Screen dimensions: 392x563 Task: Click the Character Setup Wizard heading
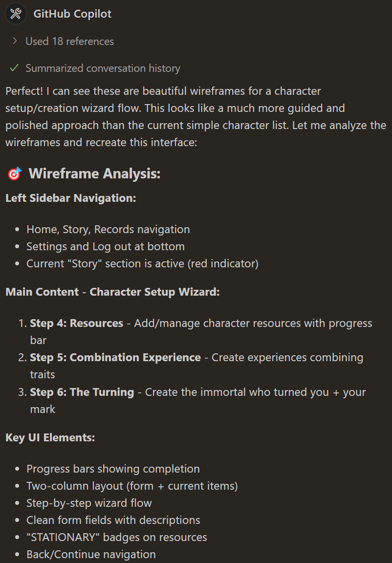coord(155,292)
